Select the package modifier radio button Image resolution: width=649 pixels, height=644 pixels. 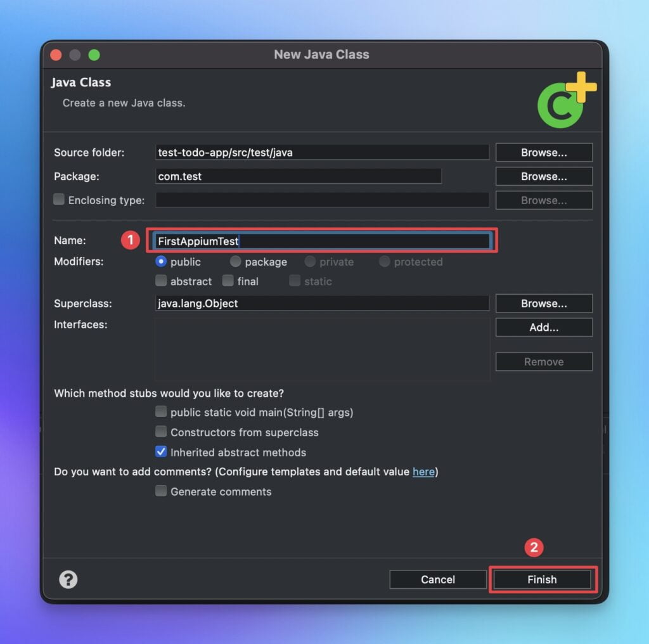(236, 262)
